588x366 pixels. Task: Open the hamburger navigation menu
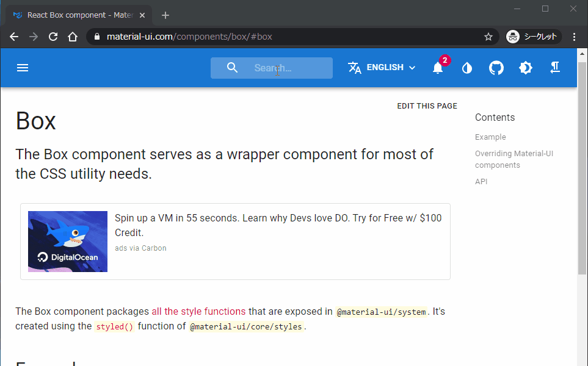click(23, 68)
